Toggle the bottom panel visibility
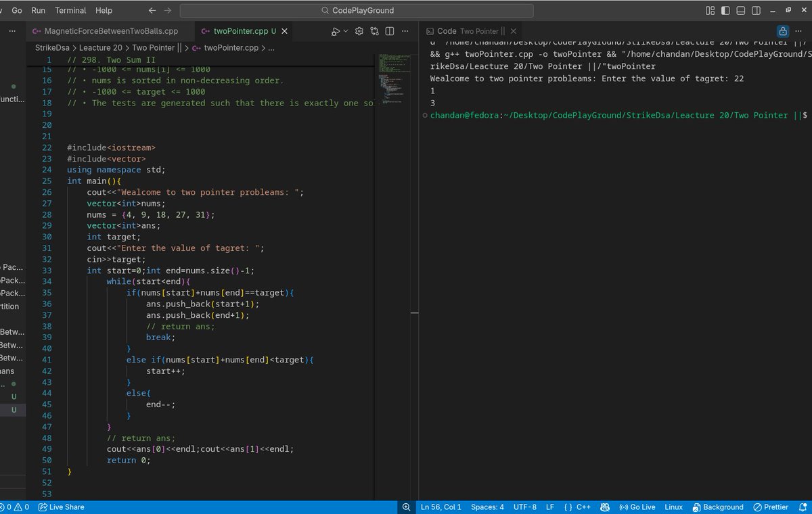 tap(742, 10)
